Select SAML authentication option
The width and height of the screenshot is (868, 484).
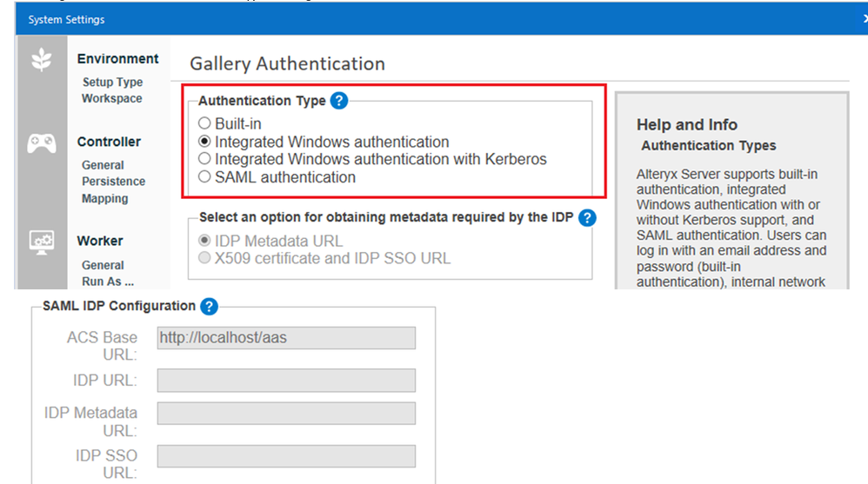[204, 176]
